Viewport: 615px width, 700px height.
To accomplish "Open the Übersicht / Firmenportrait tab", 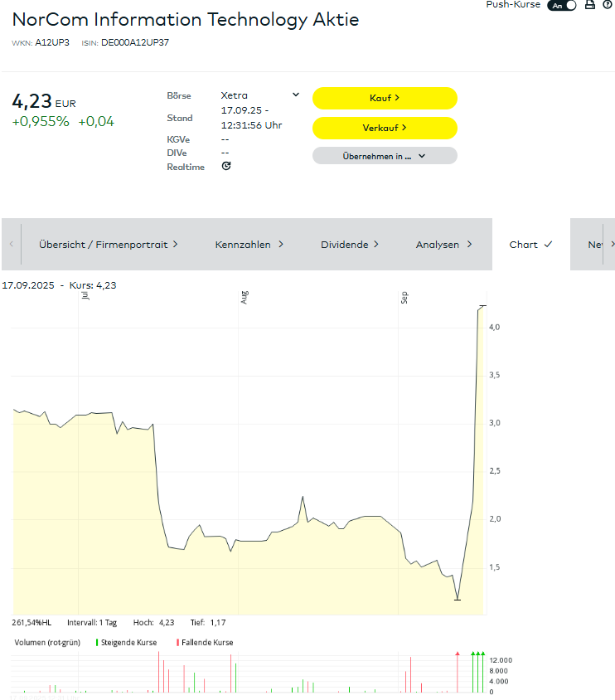I will pos(109,245).
